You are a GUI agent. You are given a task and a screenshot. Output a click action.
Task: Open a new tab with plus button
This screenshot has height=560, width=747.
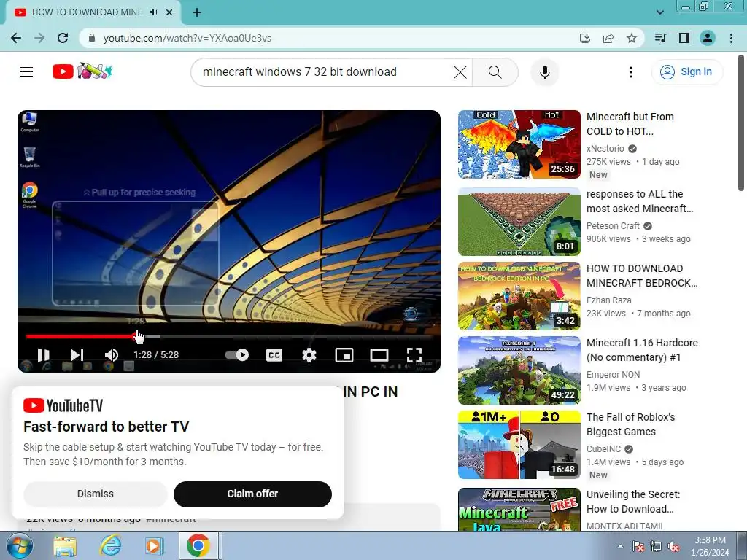(x=197, y=12)
